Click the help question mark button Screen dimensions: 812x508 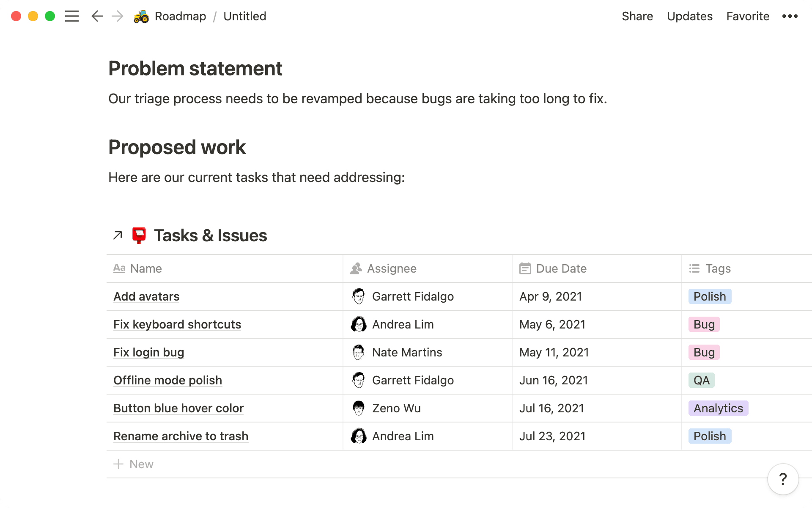coord(782,479)
